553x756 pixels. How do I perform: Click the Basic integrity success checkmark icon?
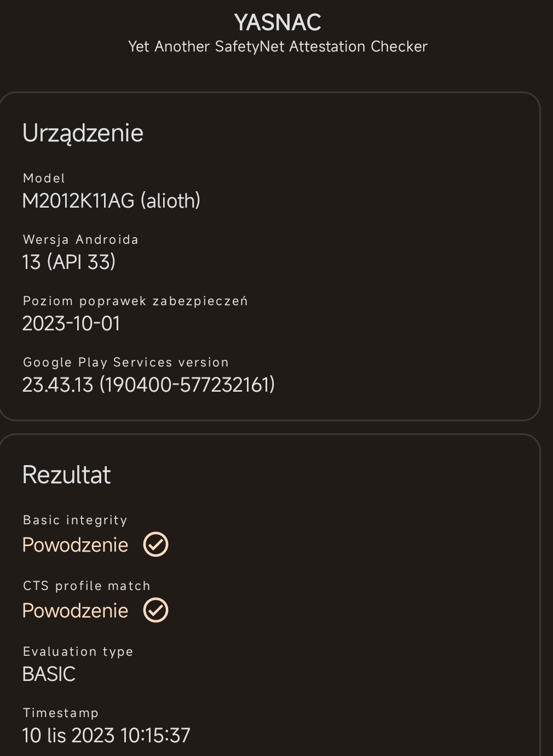click(155, 545)
